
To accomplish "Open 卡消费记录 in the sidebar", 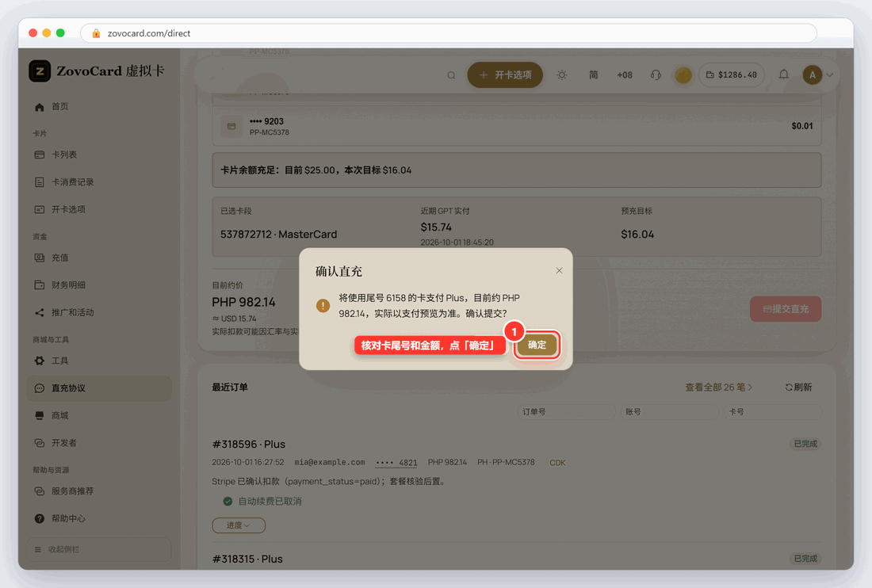I will (99, 181).
